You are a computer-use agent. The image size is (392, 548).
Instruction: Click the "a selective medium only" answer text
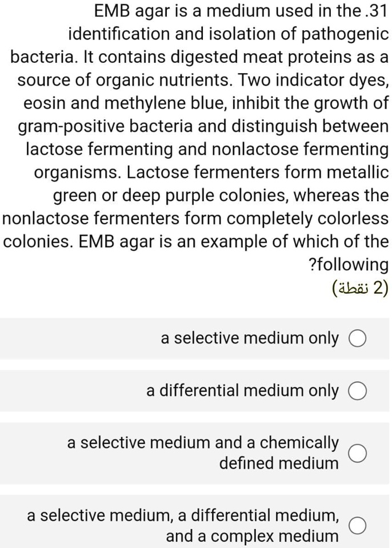(x=249, y=338)
